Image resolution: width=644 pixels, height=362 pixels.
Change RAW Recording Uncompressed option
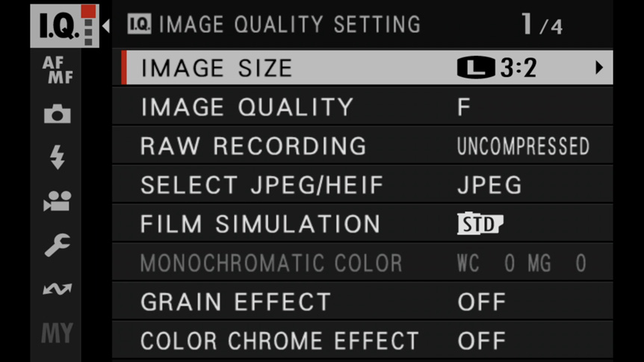click(523, 146)
